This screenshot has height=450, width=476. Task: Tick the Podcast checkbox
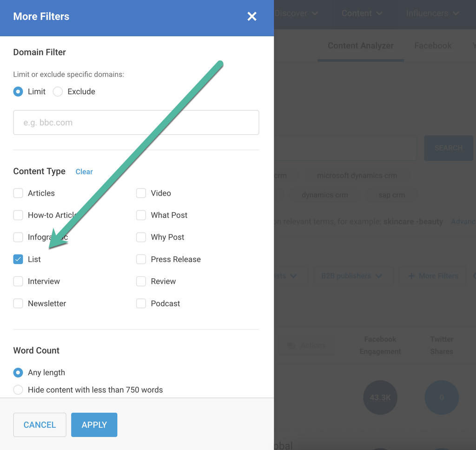[141, 303]
